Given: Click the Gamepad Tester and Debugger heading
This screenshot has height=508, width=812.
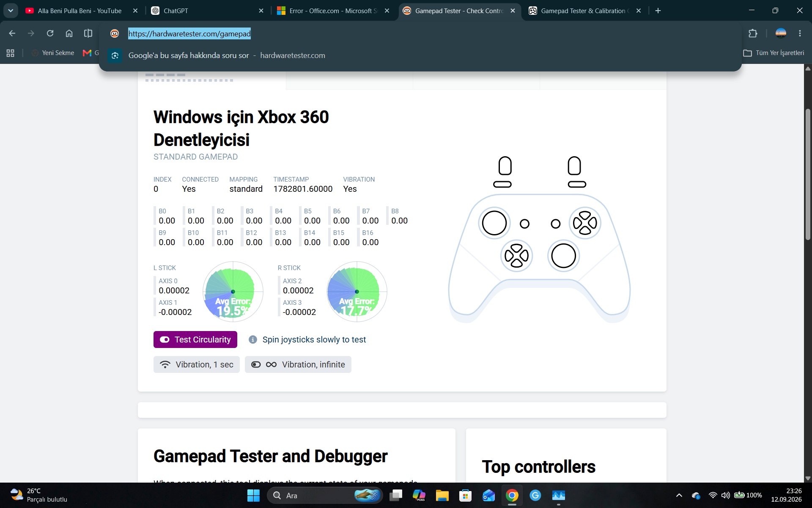Looking at the screenshot, I should point(271,456).
